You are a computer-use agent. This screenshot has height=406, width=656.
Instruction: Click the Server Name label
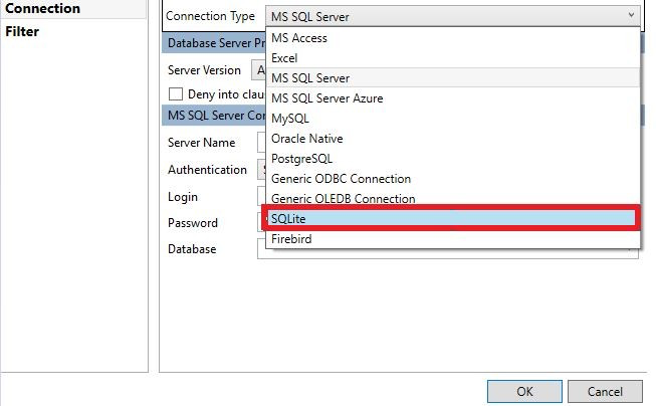pos(201,142)
